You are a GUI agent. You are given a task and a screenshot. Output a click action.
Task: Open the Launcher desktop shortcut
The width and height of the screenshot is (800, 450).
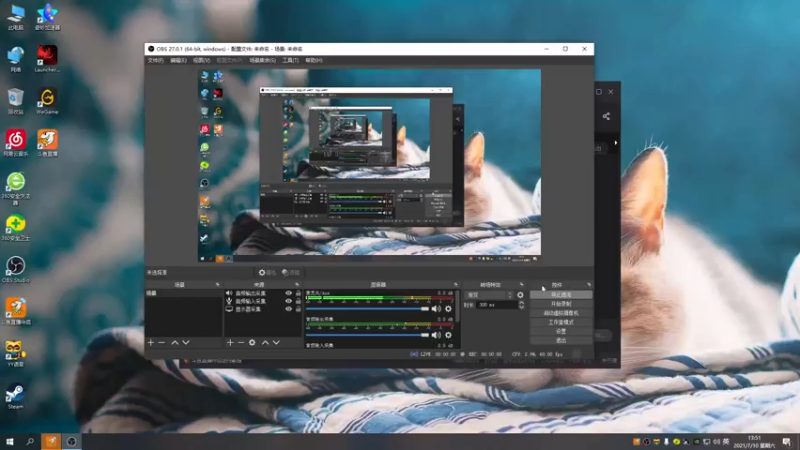pos(47,59)
